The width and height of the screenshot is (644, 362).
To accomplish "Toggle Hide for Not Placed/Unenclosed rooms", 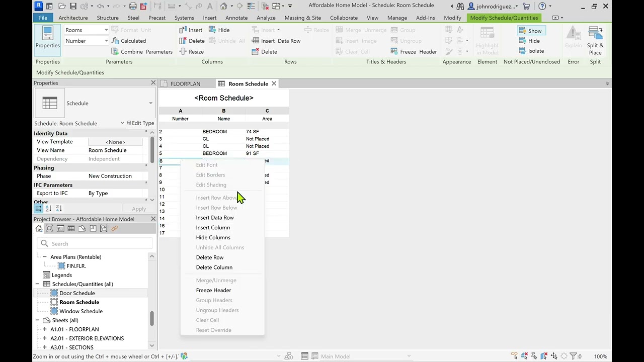I will 529,41.
